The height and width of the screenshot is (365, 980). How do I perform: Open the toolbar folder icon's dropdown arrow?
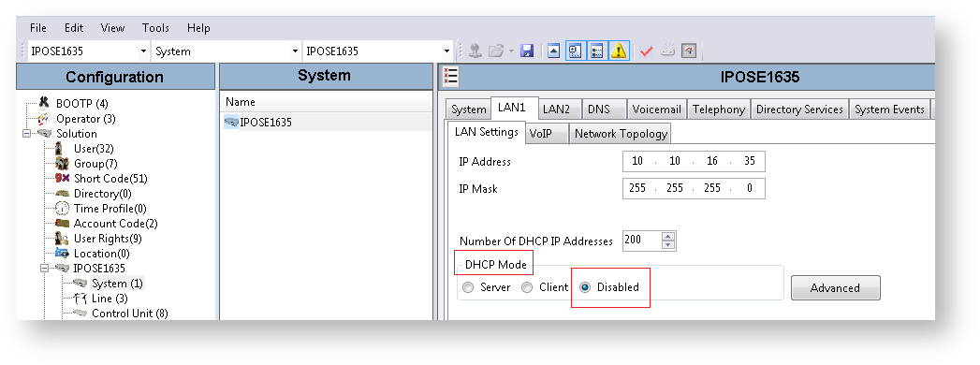(511, 51)
